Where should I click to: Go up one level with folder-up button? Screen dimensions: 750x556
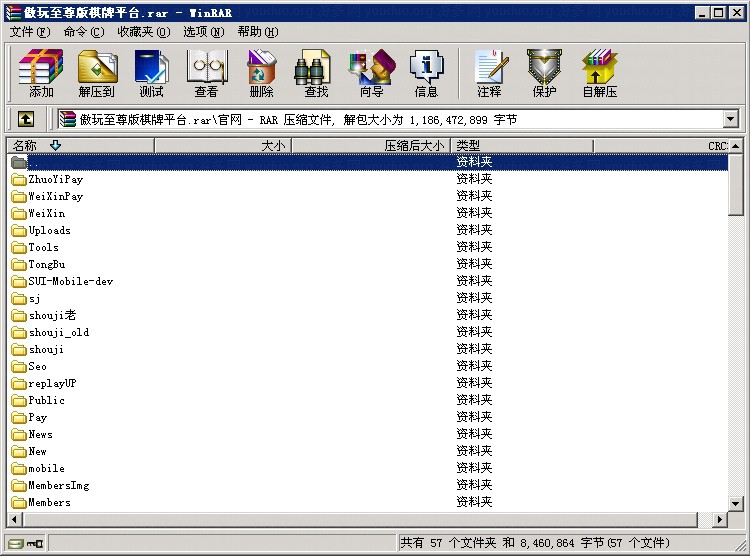tap(26, 119)
